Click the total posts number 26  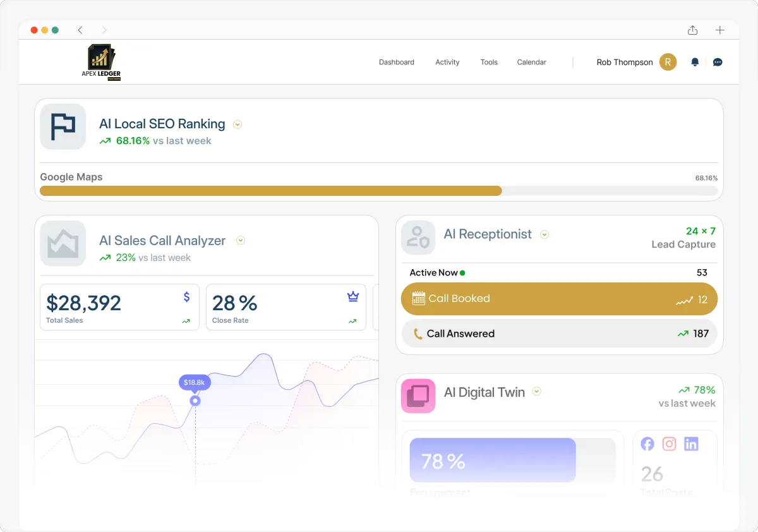[652, 474]
